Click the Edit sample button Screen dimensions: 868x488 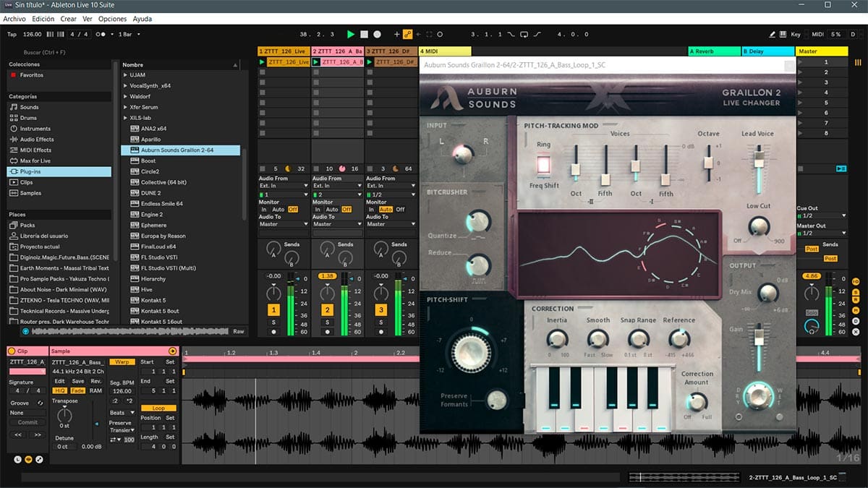[59, 381]
